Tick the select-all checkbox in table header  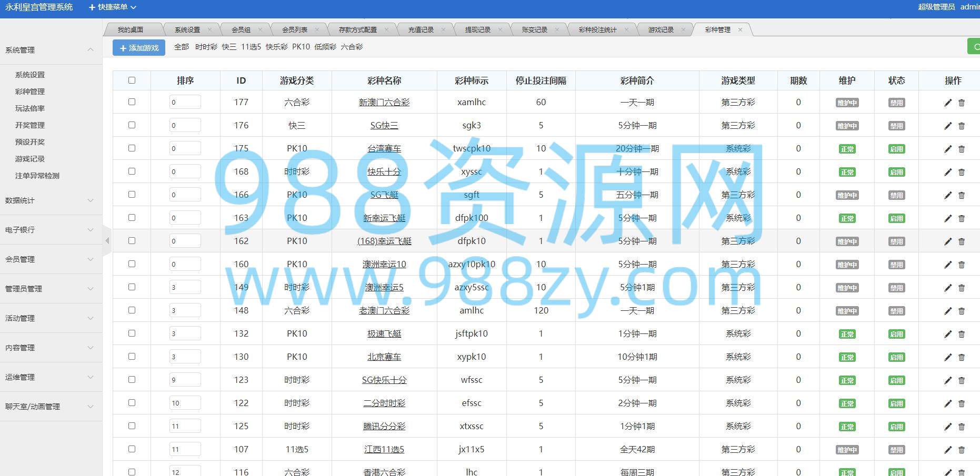(132, 80)
